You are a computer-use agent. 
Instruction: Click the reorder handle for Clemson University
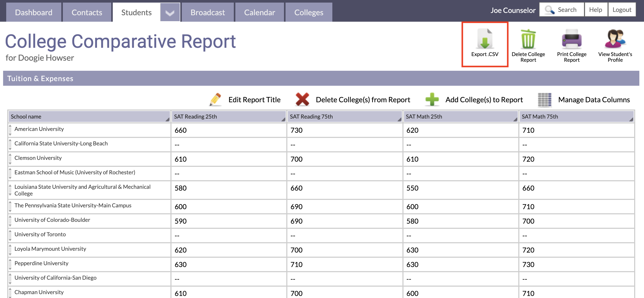point(10,159)
